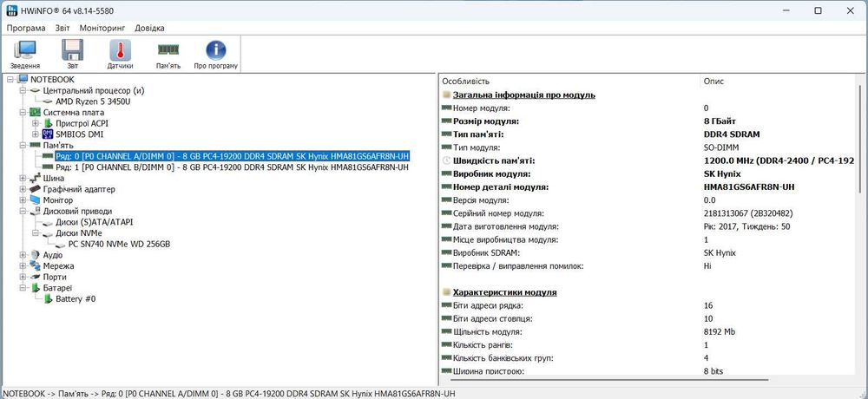
Task: Click the HWiNFO app icon in title bar
Action: (12, 10)
